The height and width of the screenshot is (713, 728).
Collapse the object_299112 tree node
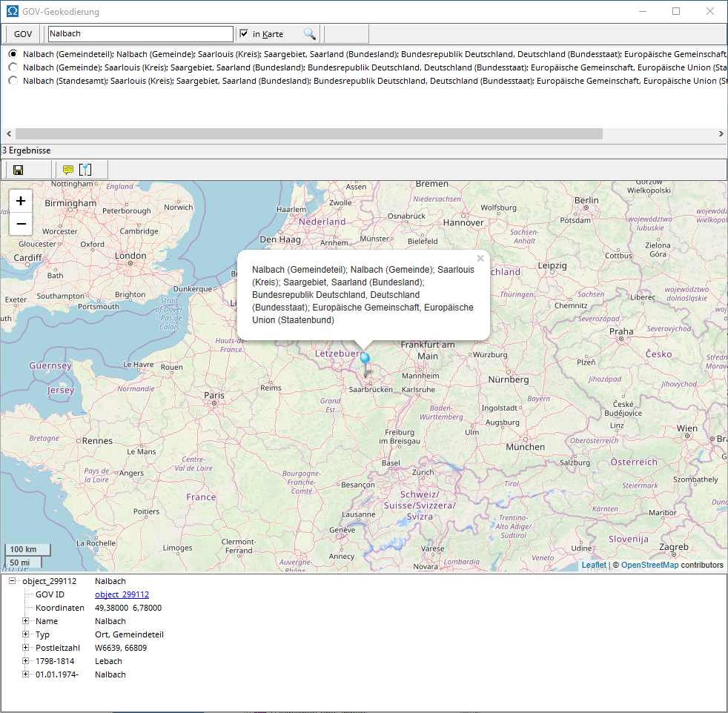point(13,582)
